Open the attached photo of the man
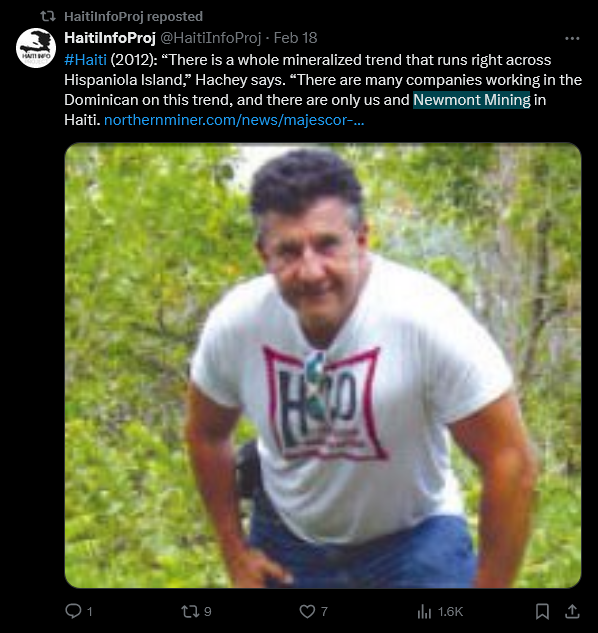Viewport: 598px width, 633px height. 323,365
